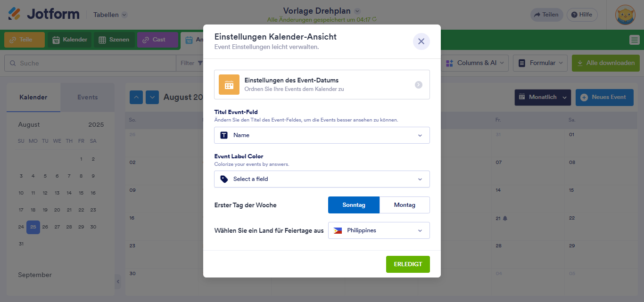This screenshot has height=302, width=644.
Task: Collapse the sidebar with the arrow handle
Action: pyautogui.click(x=118, y=282)
